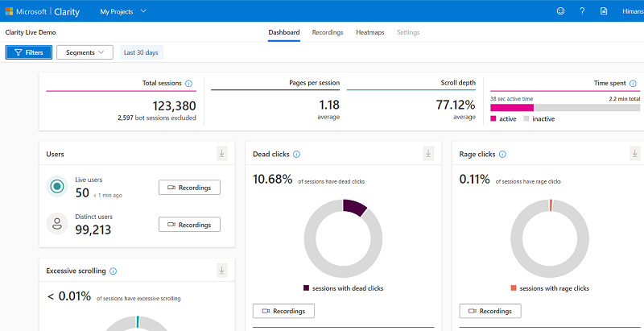Show info tooltip for Excessive scrolling

pos(113,271)
